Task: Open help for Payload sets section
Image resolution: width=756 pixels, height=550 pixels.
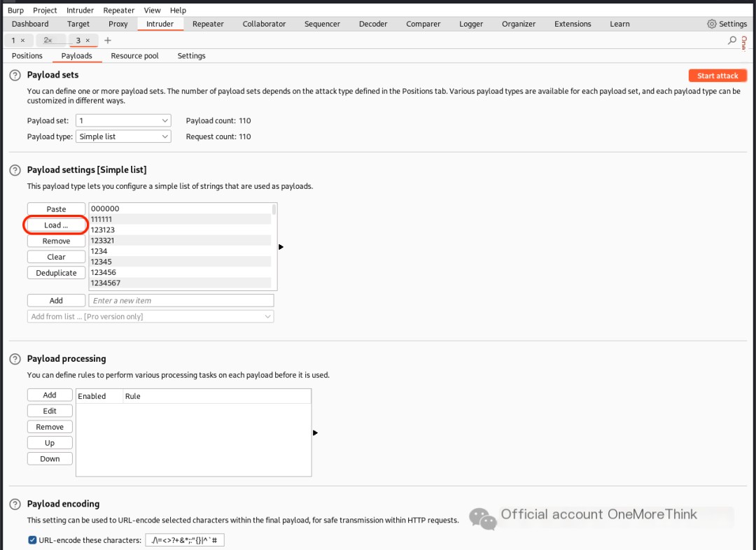Action: 15,75
